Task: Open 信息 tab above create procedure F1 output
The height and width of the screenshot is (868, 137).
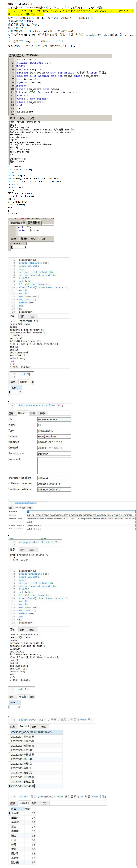Action: pos(12,629)
